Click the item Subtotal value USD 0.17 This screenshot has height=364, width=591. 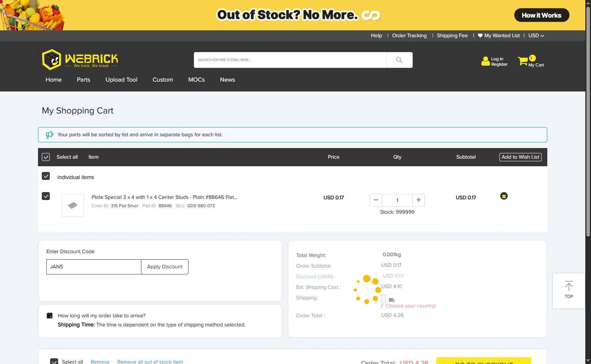(466, 198)
